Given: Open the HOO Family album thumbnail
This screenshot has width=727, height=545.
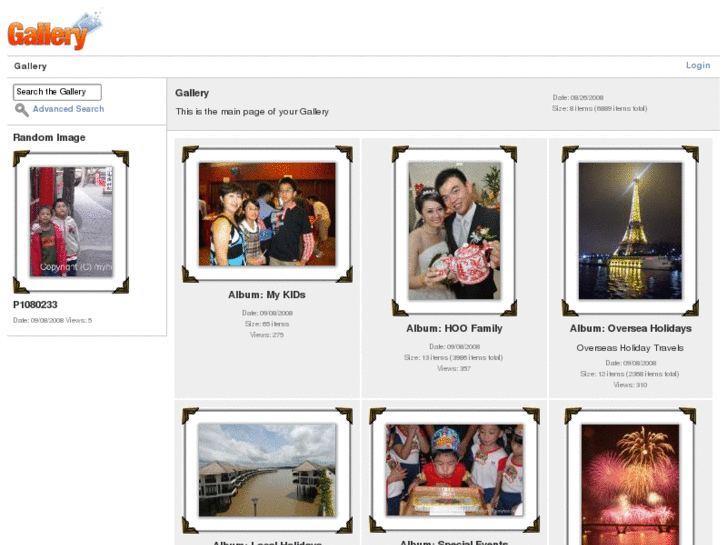Looking at the screenshot, I should pyautogui.click(x=454, y=231).
